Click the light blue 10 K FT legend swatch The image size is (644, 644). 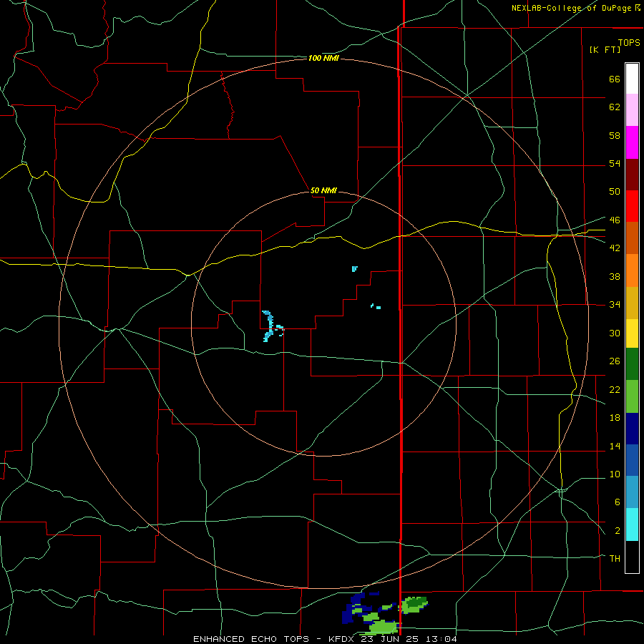coord(632,492)
